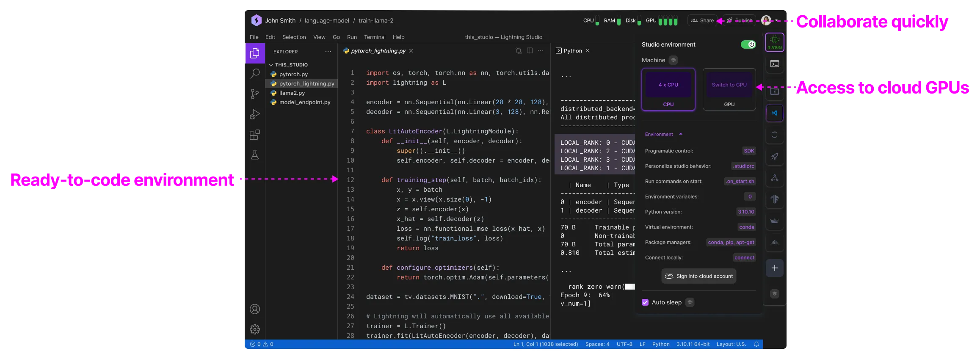Click the connect link
Screen dimensions: 980x359
coord(744,257)
